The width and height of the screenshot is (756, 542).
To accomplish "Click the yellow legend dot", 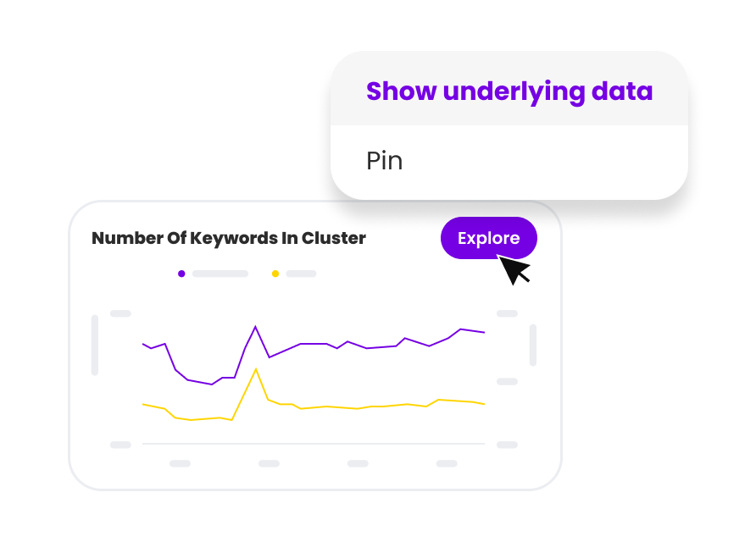I will 275,274.
